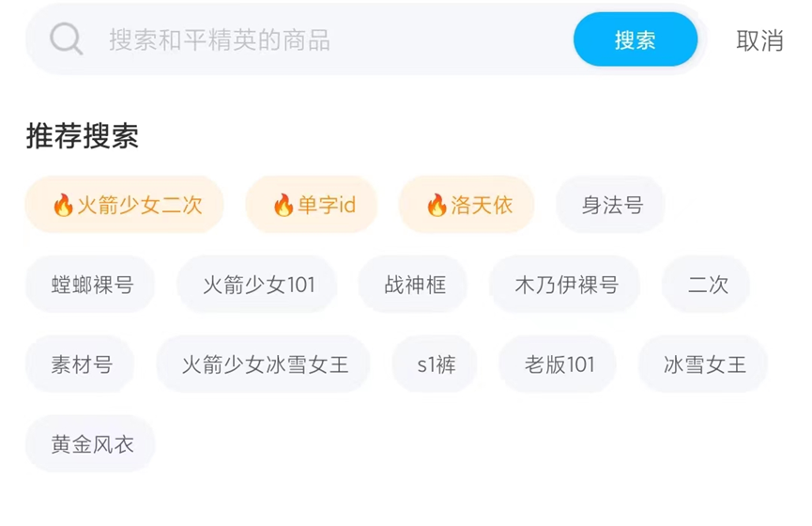Image resolution: width=812 pixels, height=526 pixels.
Task: Tap 取消 to cancel search
Action: click(759, 40)
